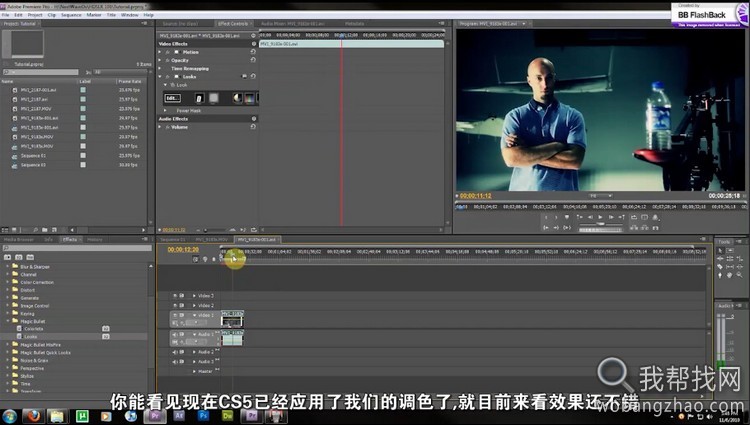Select MVI_2187.MOV in project list

(36, 109)
